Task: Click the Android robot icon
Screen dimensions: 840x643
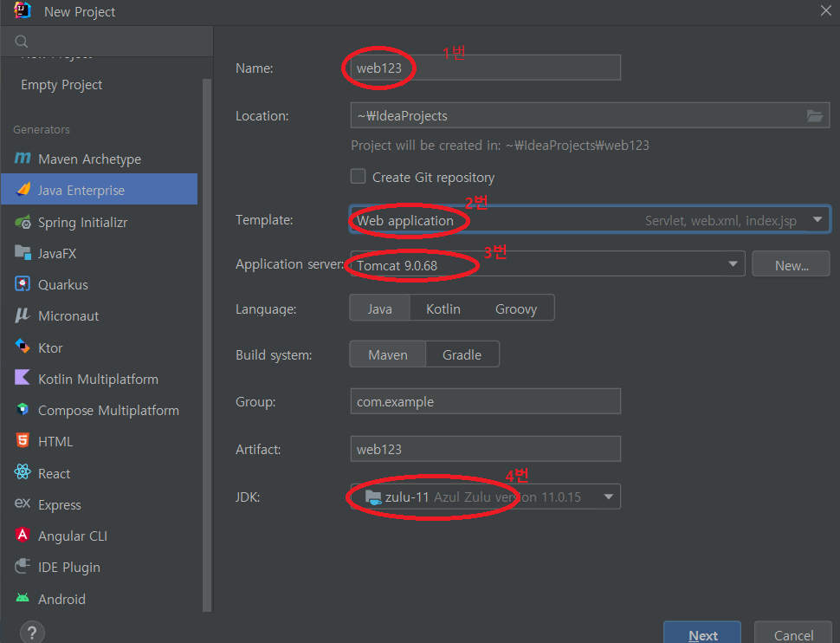Action: click(23, 597)
